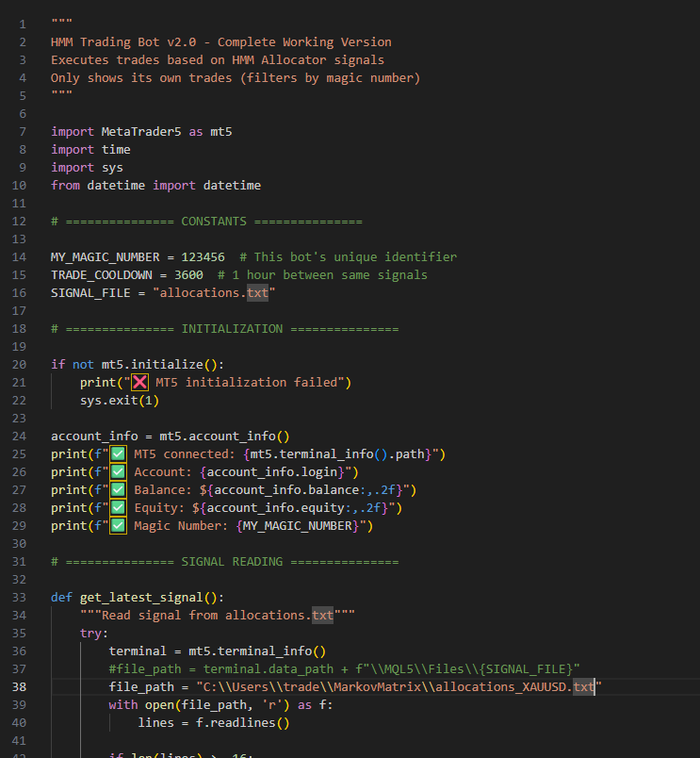700x758 pixels.
Task: Click line number 7 in the gutter
Action: (x=23, y=132)
